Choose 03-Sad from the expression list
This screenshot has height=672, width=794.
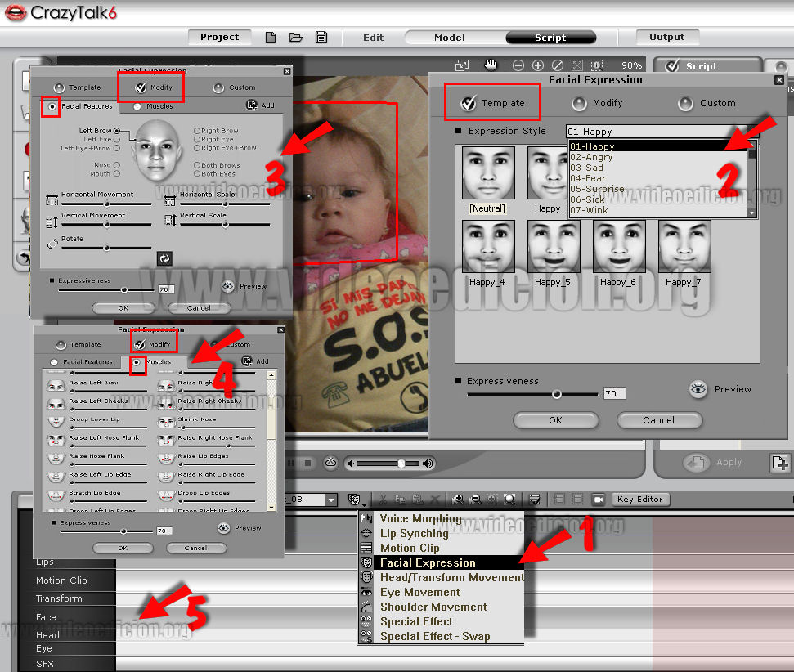[586, 168]
